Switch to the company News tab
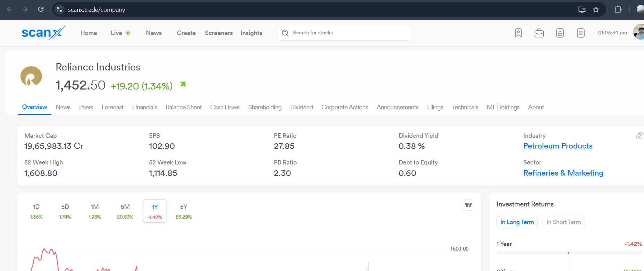The width and height of the screenshot is (644, 271). click(63, 107)
